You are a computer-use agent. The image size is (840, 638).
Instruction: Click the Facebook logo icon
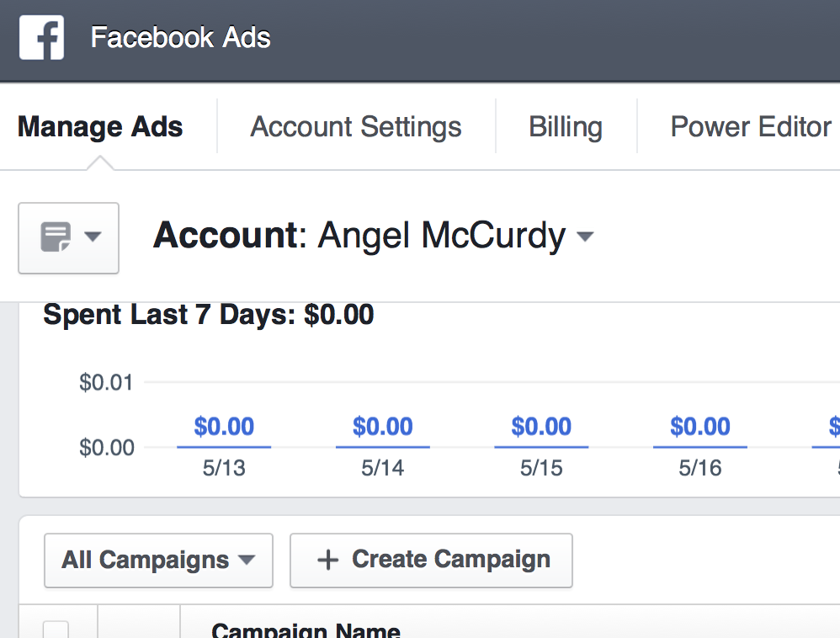coord(42,38)
